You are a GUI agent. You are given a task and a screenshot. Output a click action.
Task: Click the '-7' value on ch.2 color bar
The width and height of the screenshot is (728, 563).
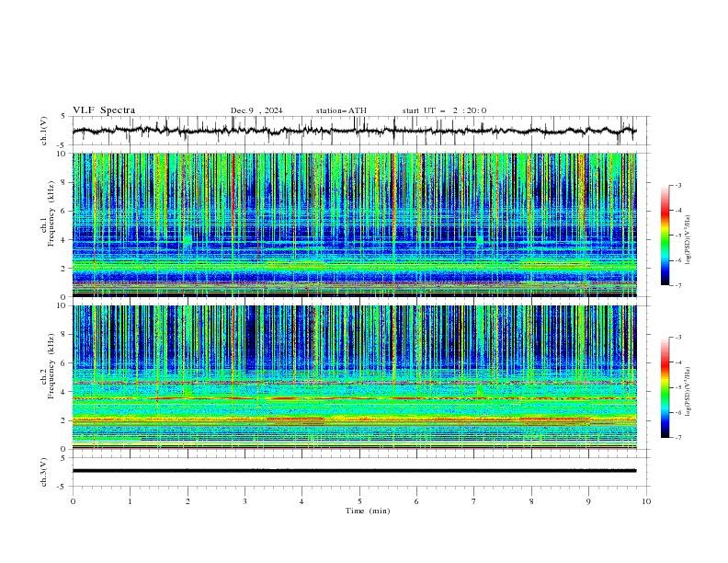[x=678, y=438]
